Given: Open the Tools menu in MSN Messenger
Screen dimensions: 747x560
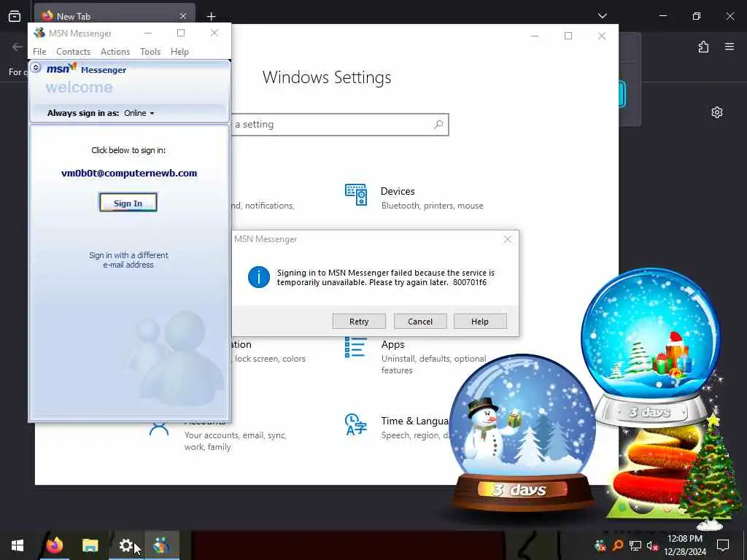Looking at the screenshot, I should tap(150, 52).
